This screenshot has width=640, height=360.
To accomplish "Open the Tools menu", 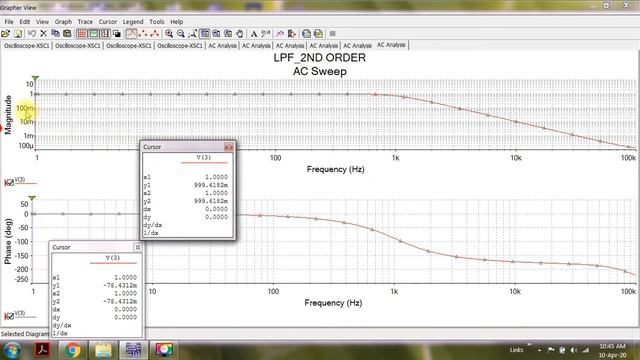I will pyautogui.click(x=157, y=22).
